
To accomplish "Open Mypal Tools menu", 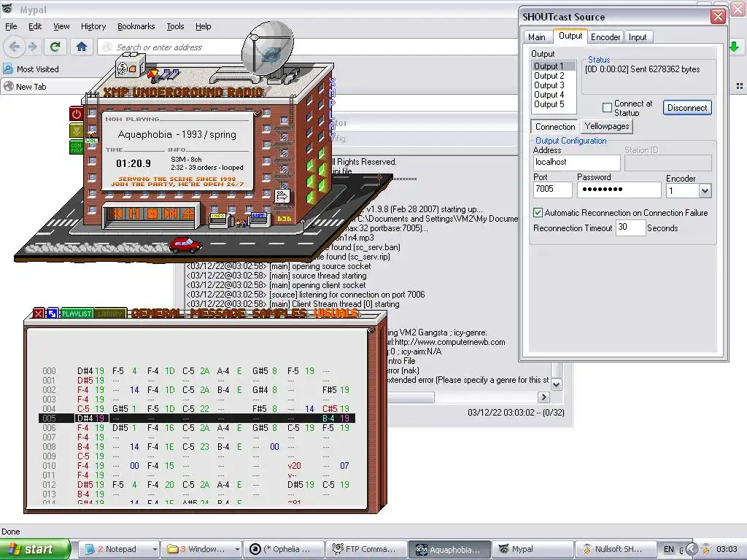I will (175, 26).
